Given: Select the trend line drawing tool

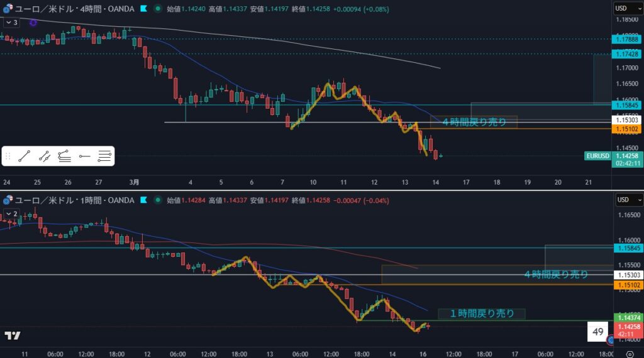Looking at the screenshot, I should tap(25, 156).
